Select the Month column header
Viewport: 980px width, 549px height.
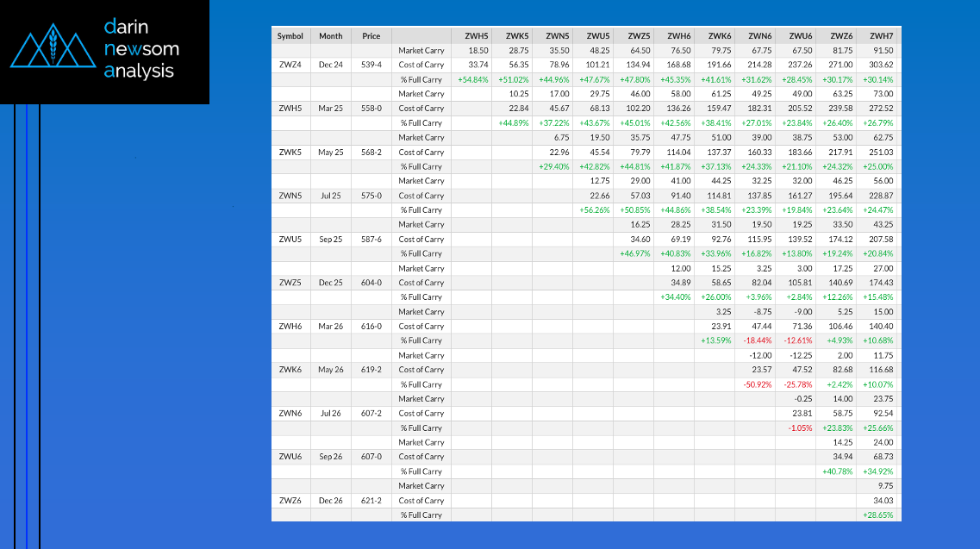330,36
